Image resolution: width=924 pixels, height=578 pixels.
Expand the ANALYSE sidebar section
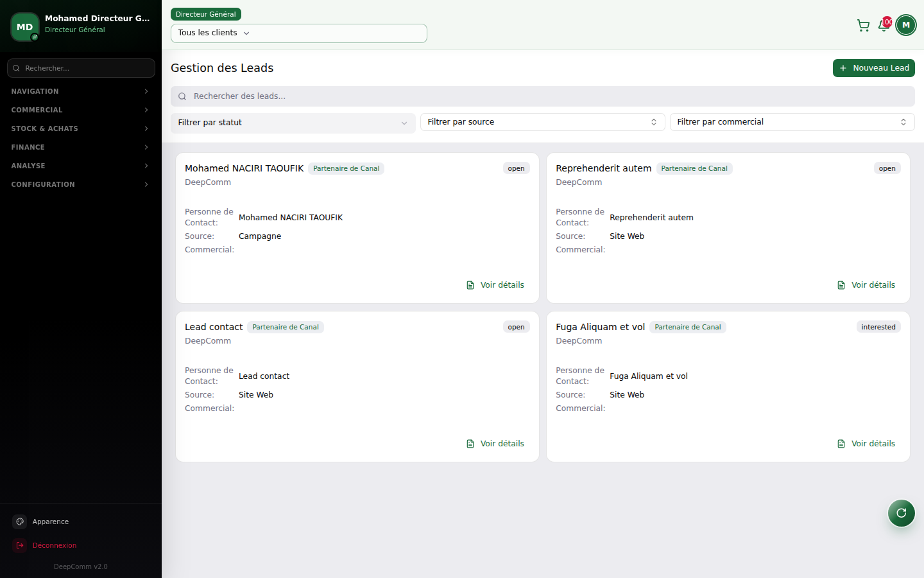tap(81, 166)
